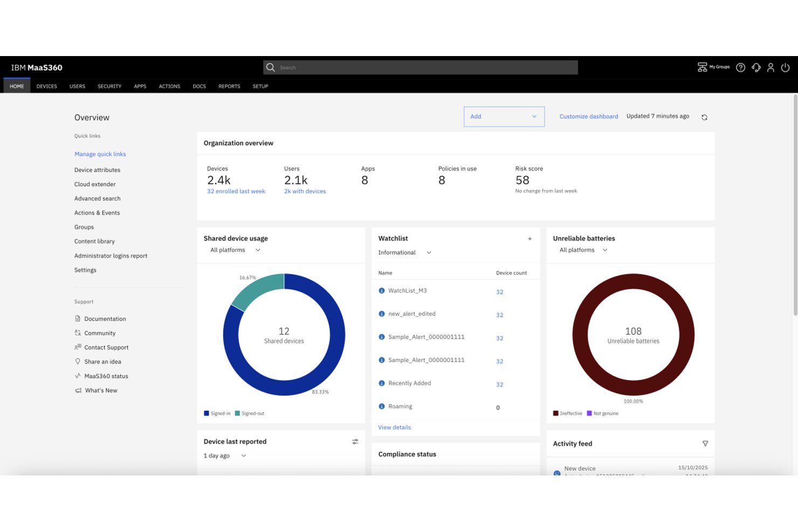Toggle the Ineffective legend swatch
The image size is (798, 532).
click(556, 413)
